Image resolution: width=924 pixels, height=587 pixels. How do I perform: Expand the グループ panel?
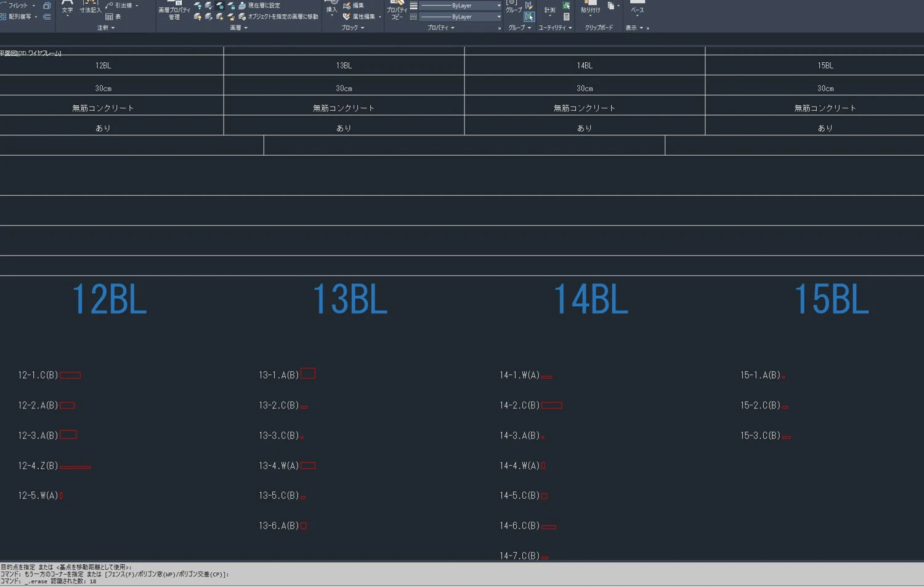point(519,28)
